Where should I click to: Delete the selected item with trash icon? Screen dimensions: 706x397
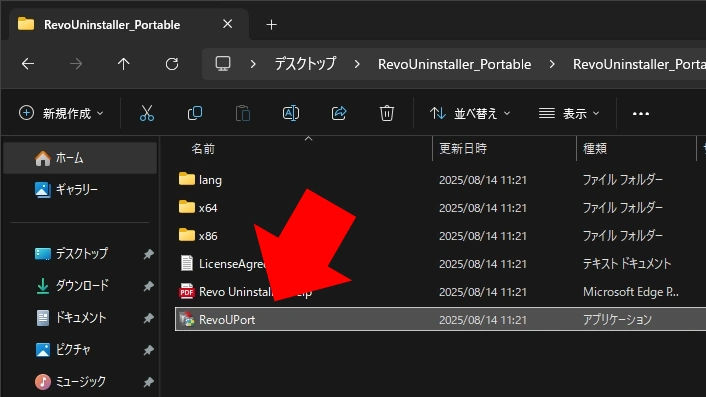386,113
